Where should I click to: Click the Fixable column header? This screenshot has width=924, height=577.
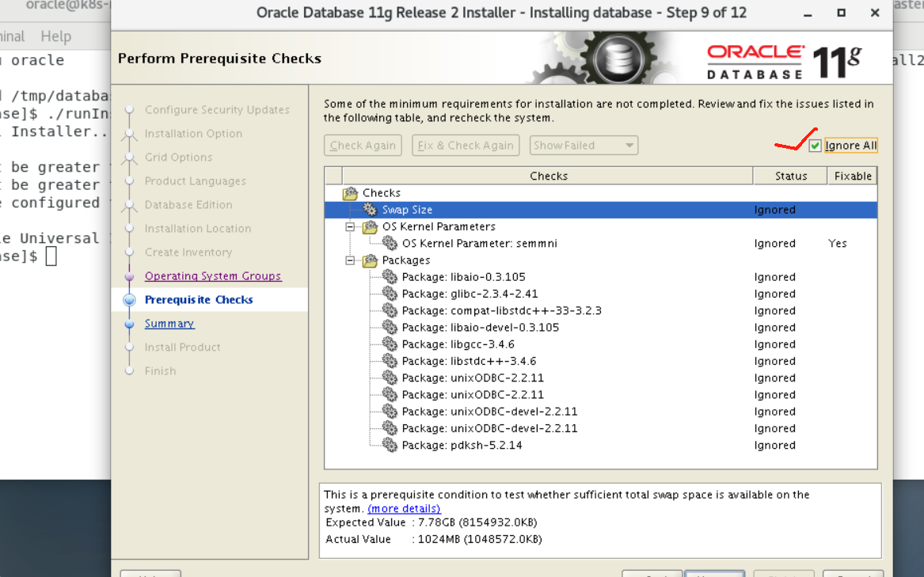point(852,176)
